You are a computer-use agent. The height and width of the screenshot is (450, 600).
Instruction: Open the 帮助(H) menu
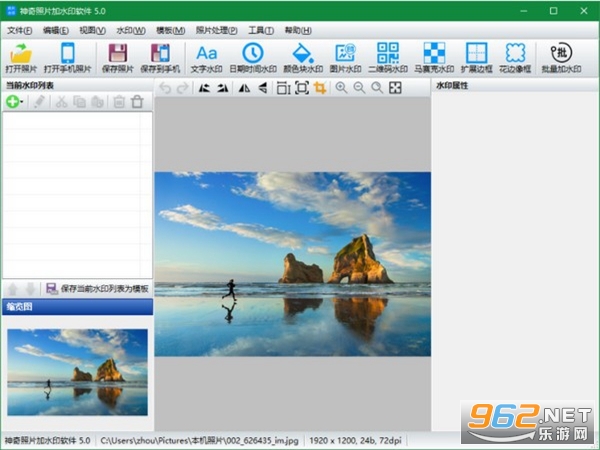pos(298,30)
